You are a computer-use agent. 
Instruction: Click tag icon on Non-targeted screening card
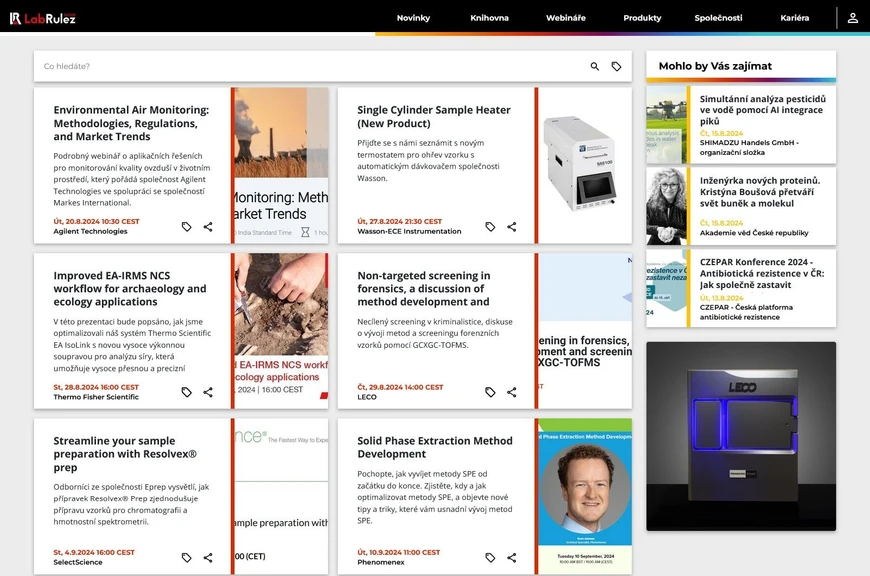coord(490,392)
